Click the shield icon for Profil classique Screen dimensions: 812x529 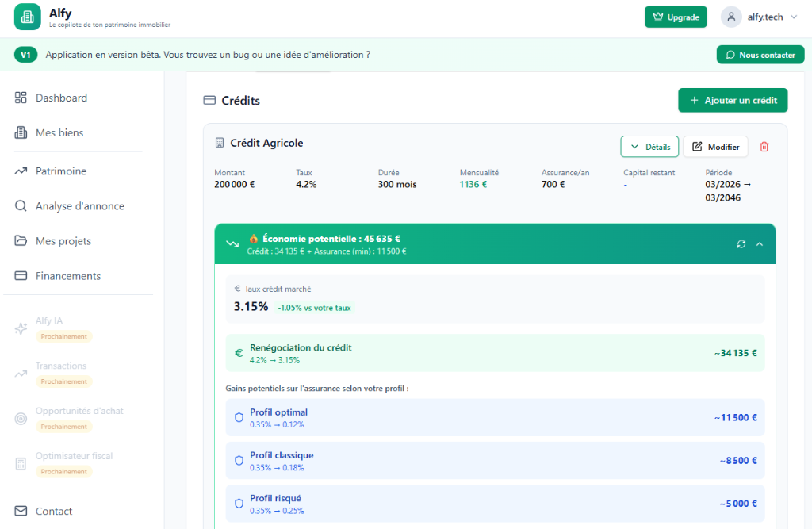[239, 461]
